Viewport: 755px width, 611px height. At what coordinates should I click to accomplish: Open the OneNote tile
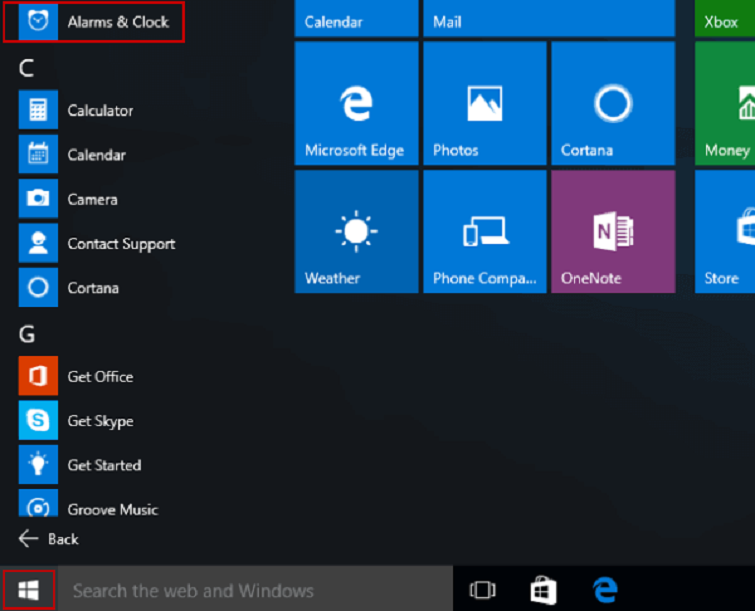click(612, 231)
